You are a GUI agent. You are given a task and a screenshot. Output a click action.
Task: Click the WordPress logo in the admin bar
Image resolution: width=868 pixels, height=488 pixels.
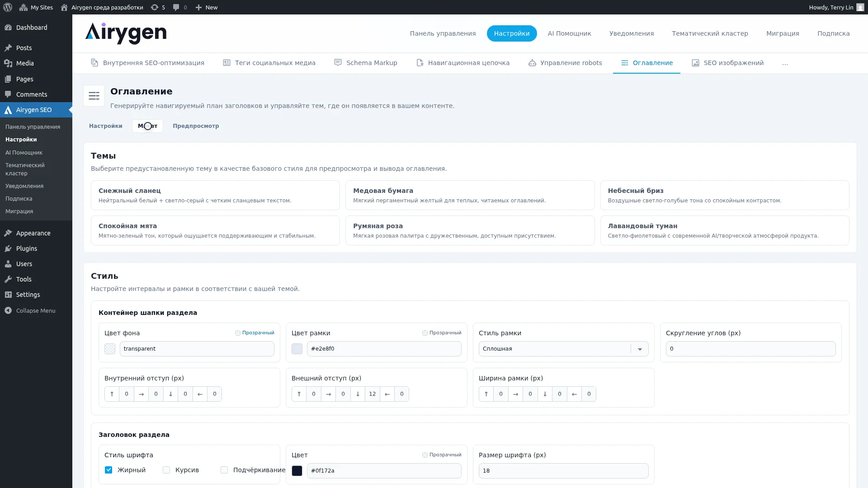tap(8, 7)
